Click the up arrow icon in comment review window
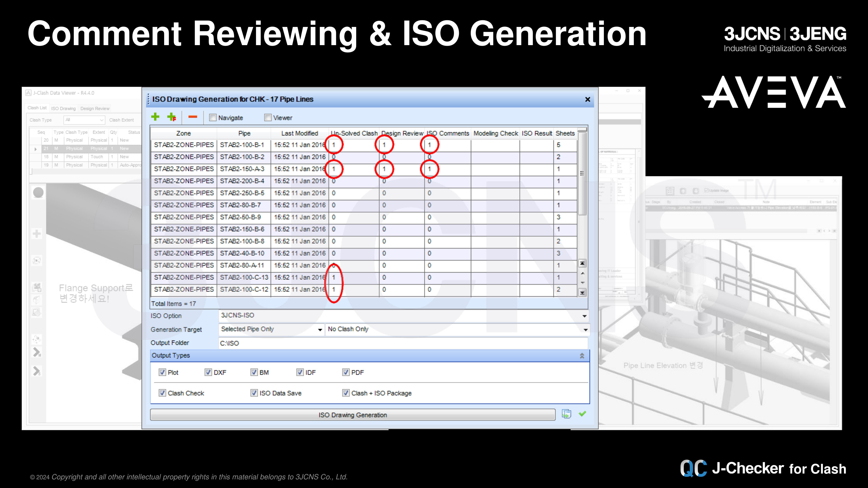This screenshot has width=868, height=488. point(683,191)
